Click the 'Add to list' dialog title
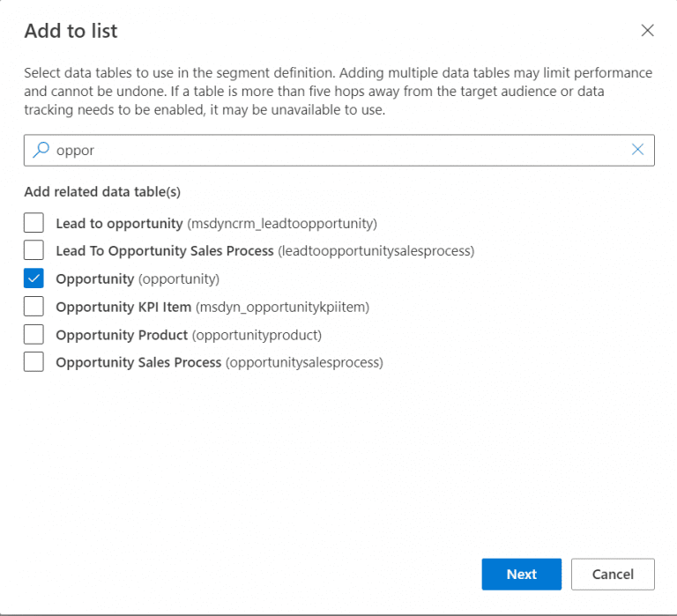Screen dimensions: 677x616 coord(71,32)
